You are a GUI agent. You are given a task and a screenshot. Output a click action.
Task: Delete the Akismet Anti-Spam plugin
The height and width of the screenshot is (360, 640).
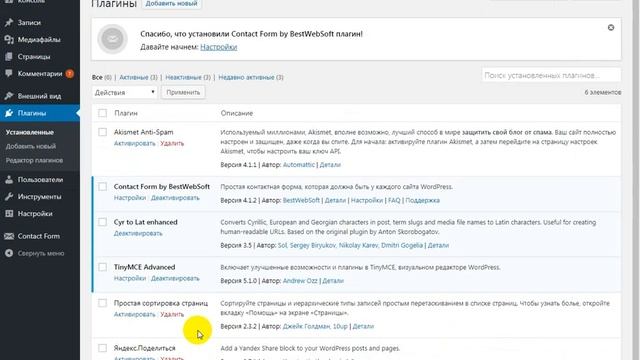172,143
